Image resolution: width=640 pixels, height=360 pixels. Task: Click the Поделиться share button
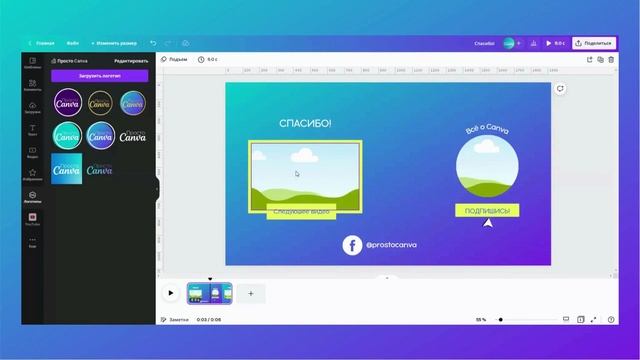point(594,43)
